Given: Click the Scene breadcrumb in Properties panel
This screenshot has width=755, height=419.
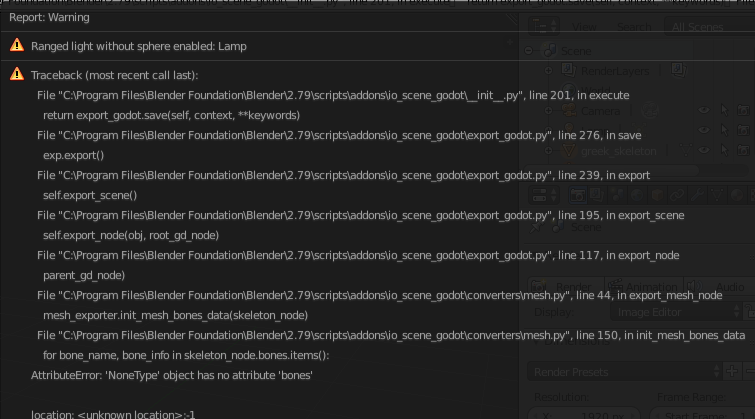Looking at the screenshot, I should click(586, 227).
